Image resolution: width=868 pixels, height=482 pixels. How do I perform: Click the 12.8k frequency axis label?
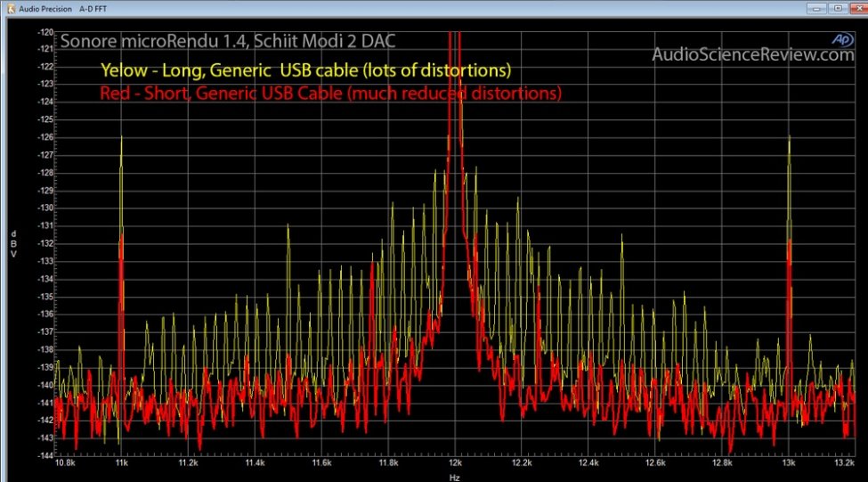click(722, 463)
